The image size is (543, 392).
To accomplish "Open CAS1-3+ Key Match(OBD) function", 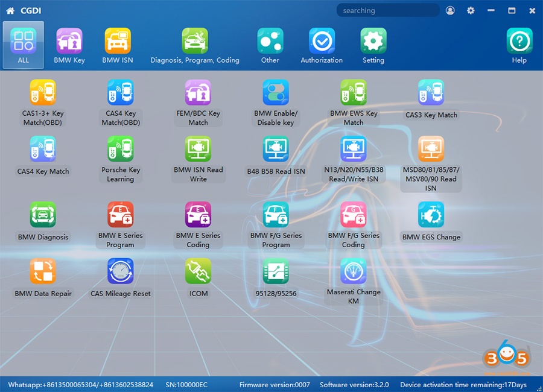I will (x=43, y=93).
